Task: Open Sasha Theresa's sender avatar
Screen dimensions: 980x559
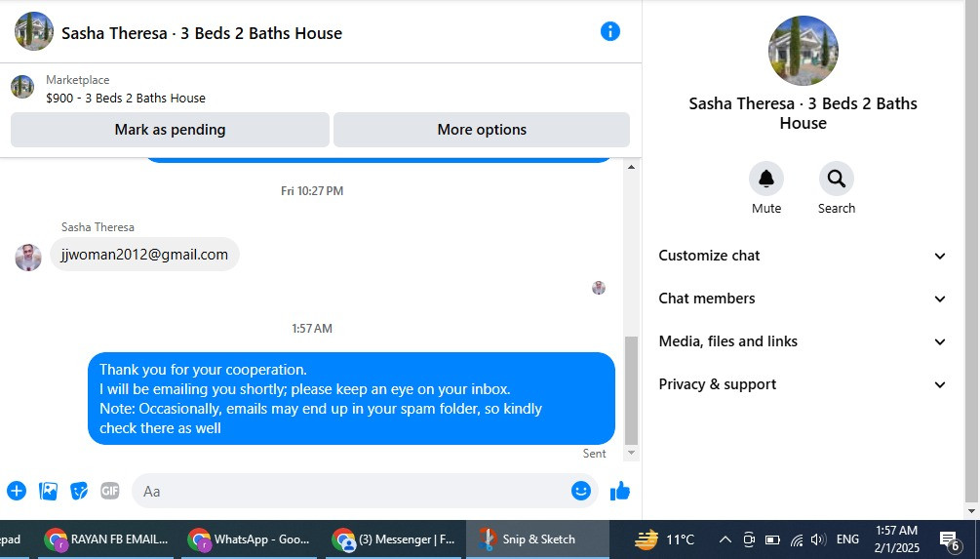Action: pos(28,257)
